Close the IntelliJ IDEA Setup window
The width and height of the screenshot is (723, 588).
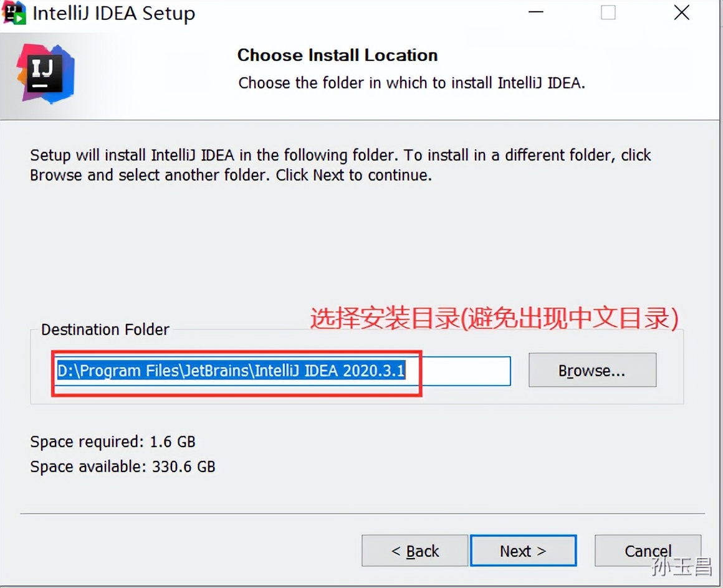(x=681, y=12)
